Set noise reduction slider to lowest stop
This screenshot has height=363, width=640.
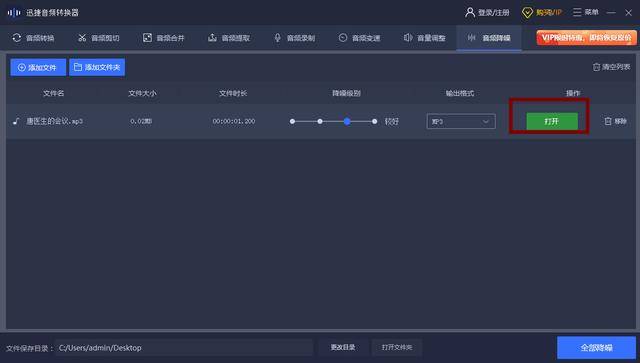(292, 121)
